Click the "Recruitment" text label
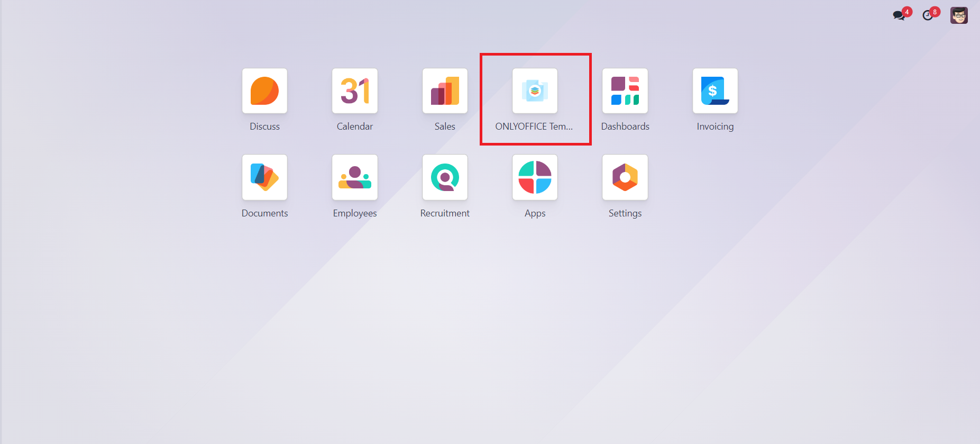 445,213
